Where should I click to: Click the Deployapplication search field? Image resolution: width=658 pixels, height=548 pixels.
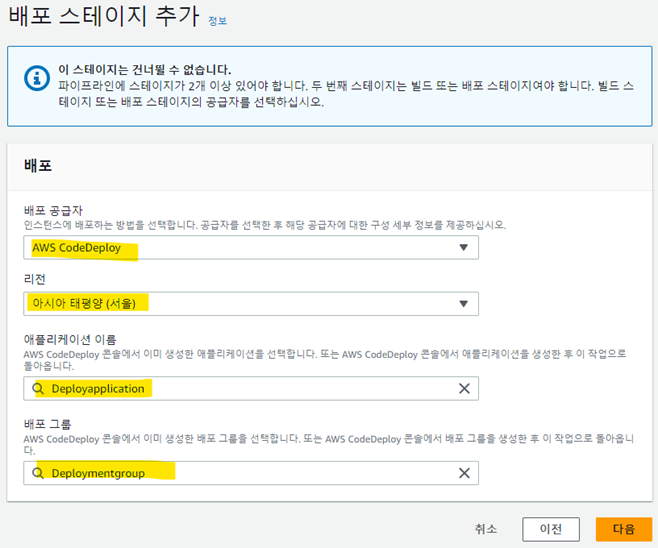[251, 389]
